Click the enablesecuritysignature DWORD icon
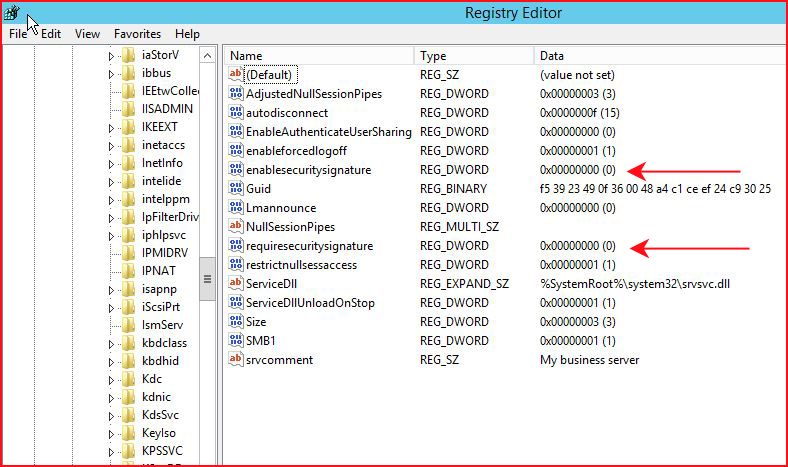This screenshot has height=467, width=788. pos(236,169)
